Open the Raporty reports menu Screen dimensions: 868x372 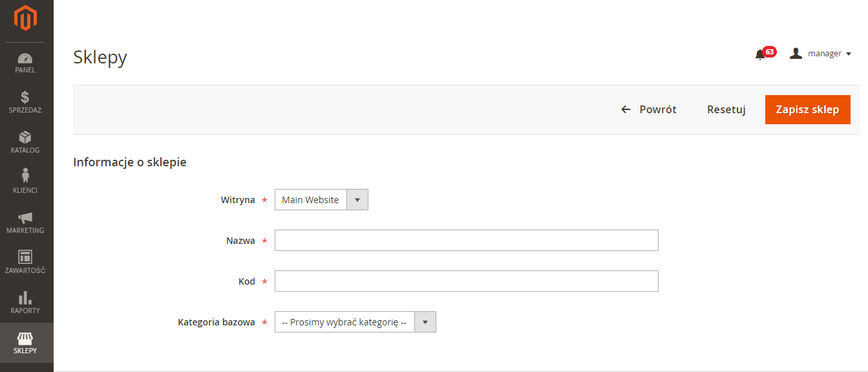pos(25,303)
